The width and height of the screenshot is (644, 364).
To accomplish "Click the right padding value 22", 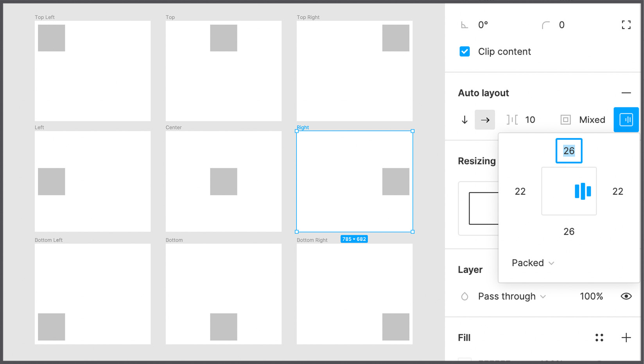I will [x=617, y=191].
